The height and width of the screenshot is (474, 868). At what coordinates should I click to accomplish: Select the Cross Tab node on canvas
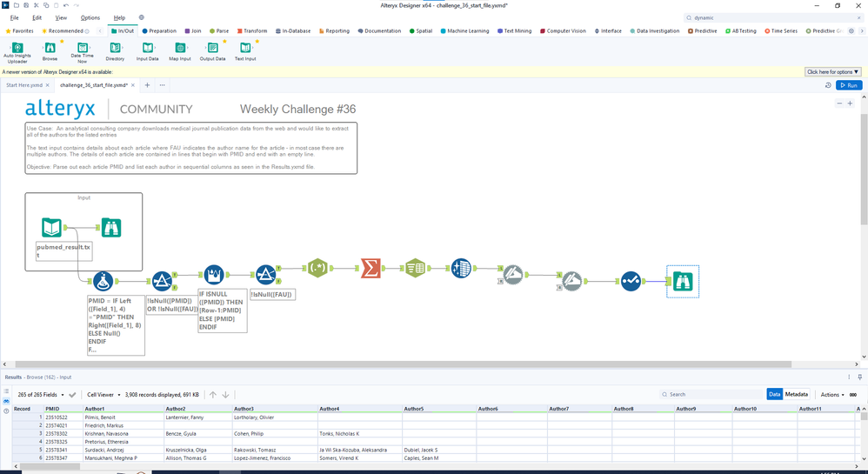pyautogui.click(x=461, y=268)
